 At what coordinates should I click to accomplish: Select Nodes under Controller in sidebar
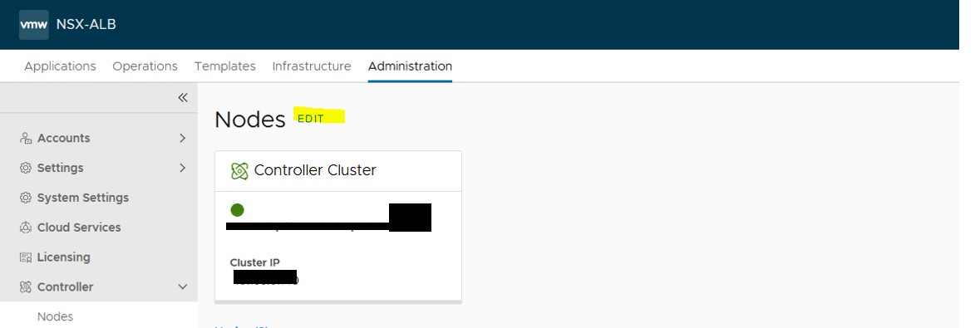tap(55, 316)
